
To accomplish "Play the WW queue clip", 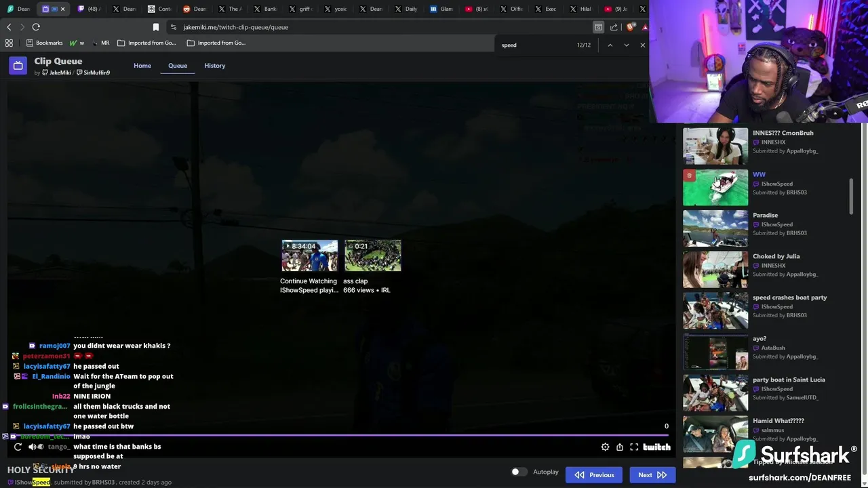I will tap(715, 188).
